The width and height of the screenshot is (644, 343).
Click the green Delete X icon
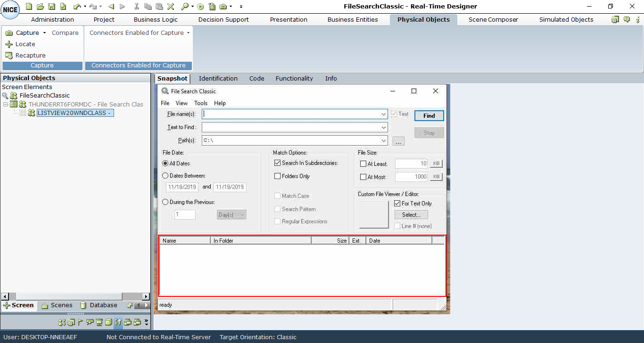(171, 7)
